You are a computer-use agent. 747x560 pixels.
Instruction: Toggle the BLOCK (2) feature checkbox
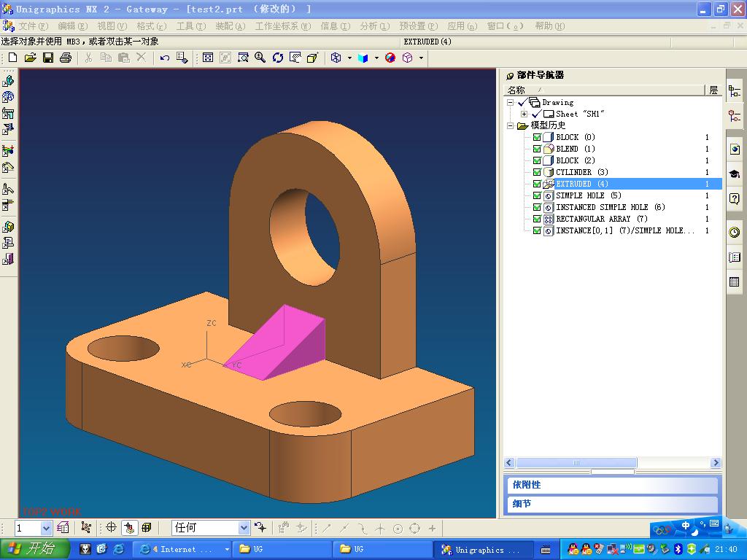click(537, 160)
